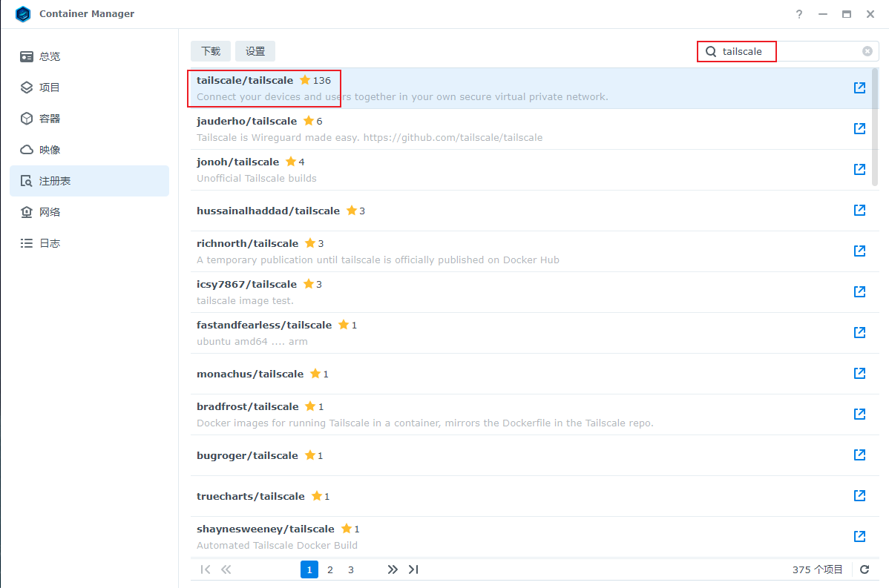Select the fastandfearless/tailscale row
The height and width of the screenshot is (588, 889).
coord(534,333)
